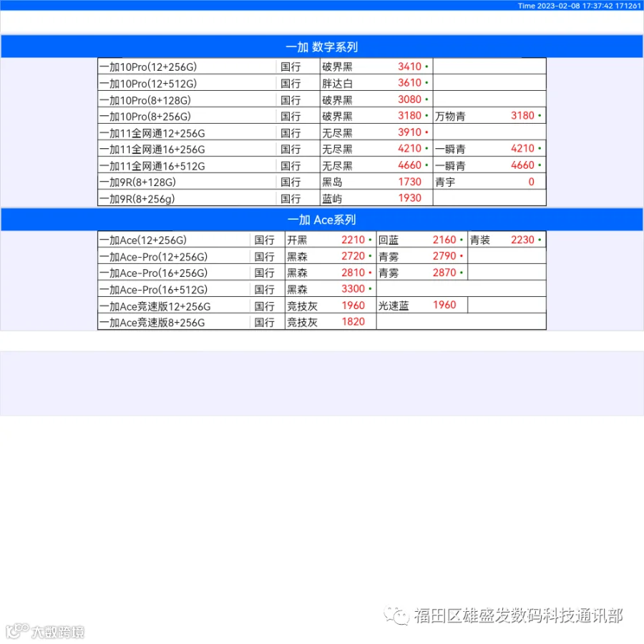Click the 青装 color cell

(x=479, y=240)
